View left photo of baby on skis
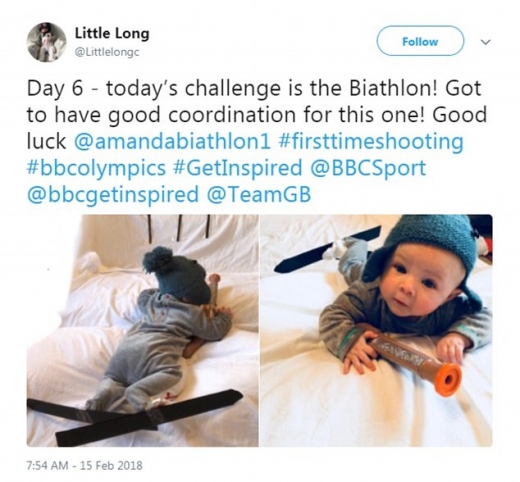The width and height of the screenshot is (520, 482). pyautogui.click(x=142, y=330)
